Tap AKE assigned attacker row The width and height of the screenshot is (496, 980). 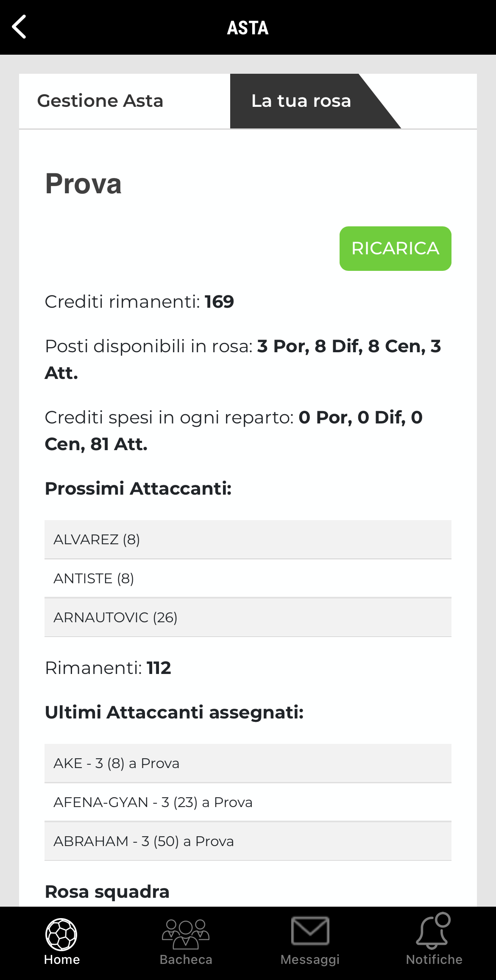[x=248, y=763]
